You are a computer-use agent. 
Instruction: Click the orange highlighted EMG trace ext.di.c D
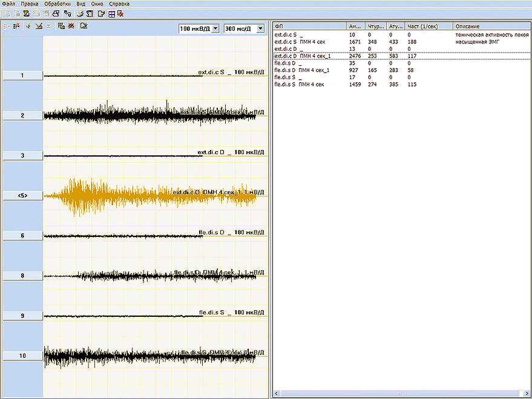point(149,196)
